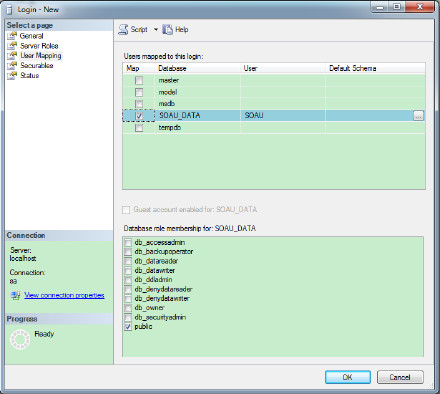Enable the db_denydatawriter role

128,298
